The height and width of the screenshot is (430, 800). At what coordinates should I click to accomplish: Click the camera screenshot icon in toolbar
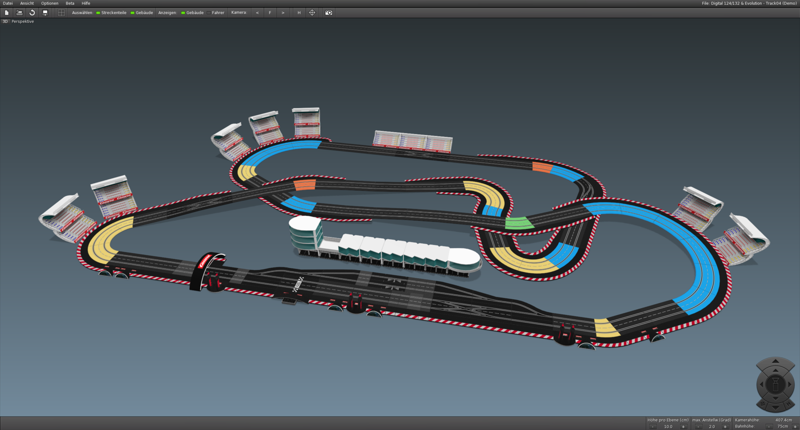pos(328,13)
